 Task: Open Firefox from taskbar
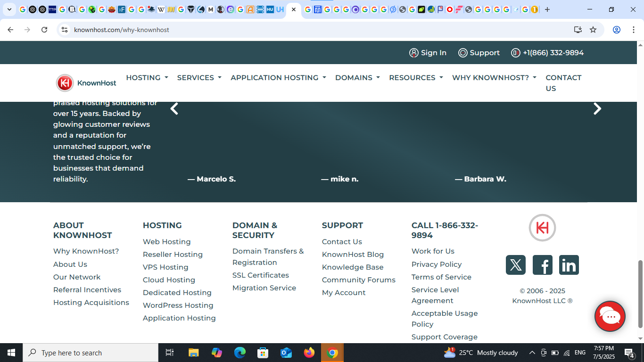tap(309, 353)
